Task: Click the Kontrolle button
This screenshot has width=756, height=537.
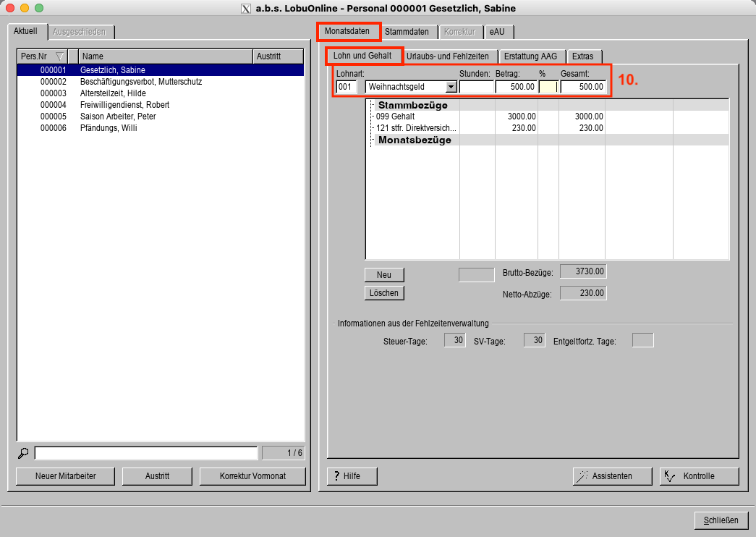Action: point(699,476)
